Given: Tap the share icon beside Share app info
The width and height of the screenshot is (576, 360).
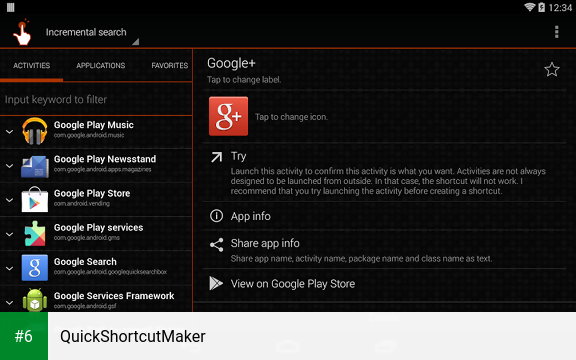Looking at the screenshot, I should [x=216, y=245].
